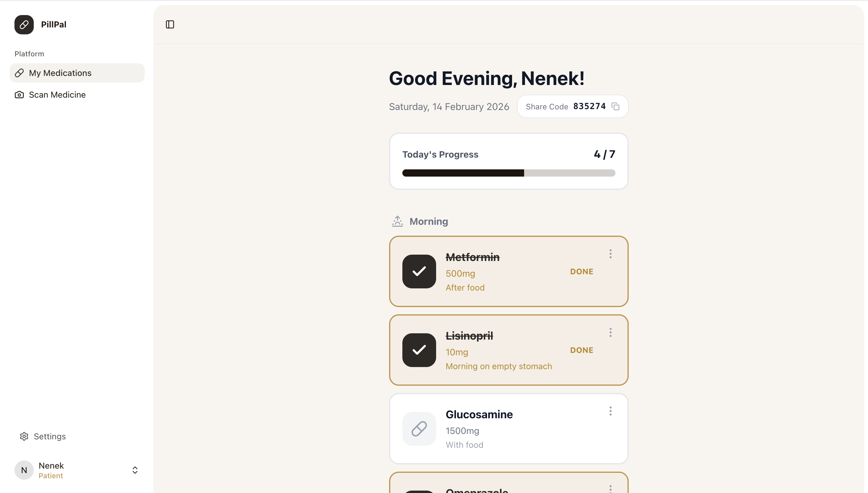Copy the share code 835274
The width and height of the screenshot is (868, 493).
click(x=615, y=107)
